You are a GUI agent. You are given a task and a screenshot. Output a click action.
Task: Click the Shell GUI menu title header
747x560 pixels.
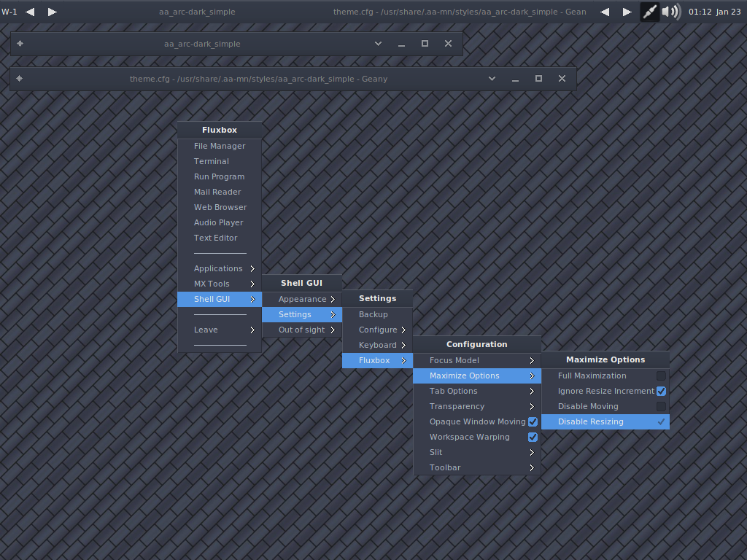tap(302, 283)
